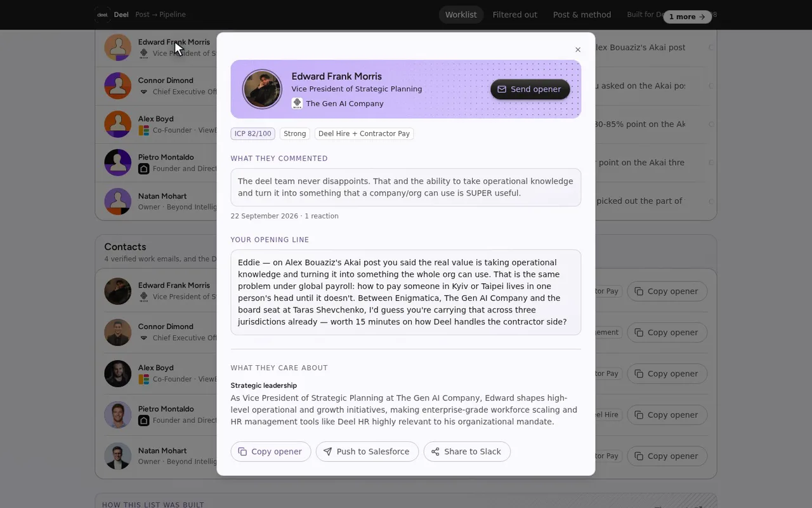Copy opener for Edward Frank Morris row
Viewport: 812px width, 508px height.
pyautogui.click(x=667, y=291)
